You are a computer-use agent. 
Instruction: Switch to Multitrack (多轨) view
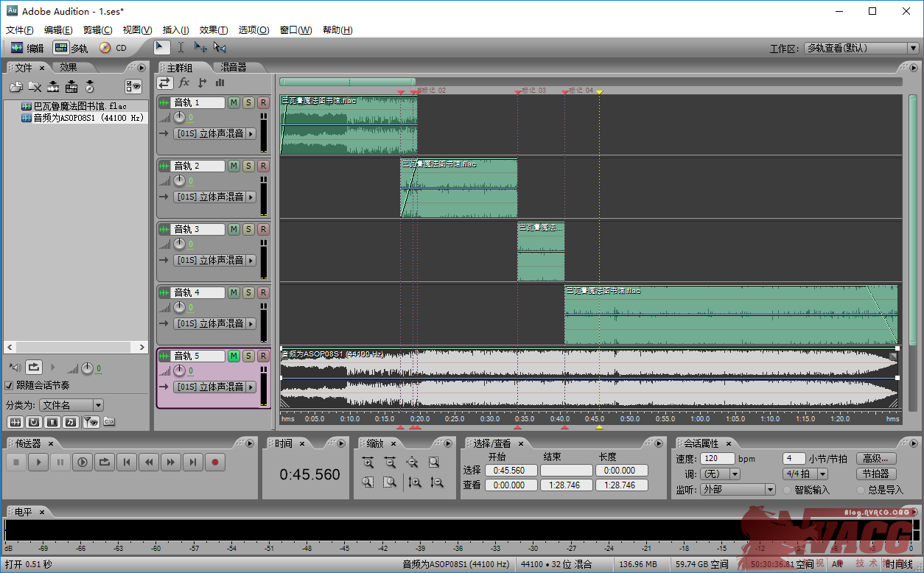[x=71, y=48]
